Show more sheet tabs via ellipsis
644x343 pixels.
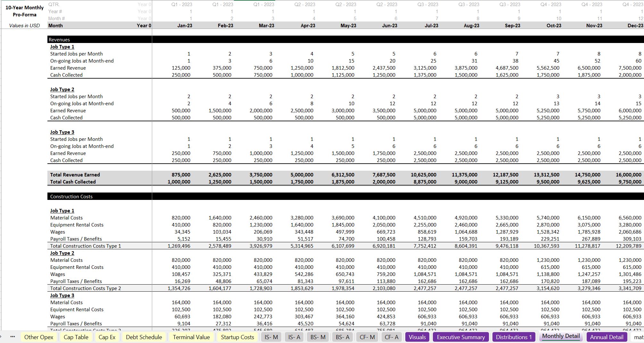click(12, 337)
